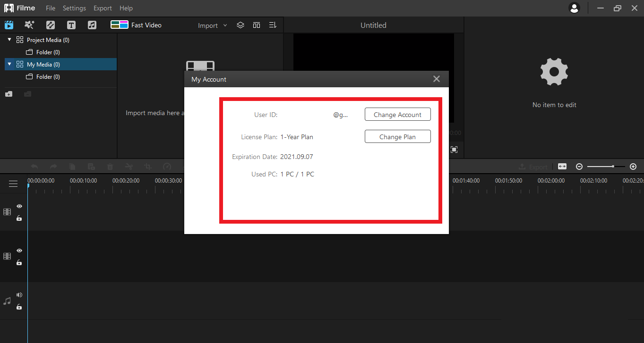Click the delete clip trash icon

pos(110,166)
